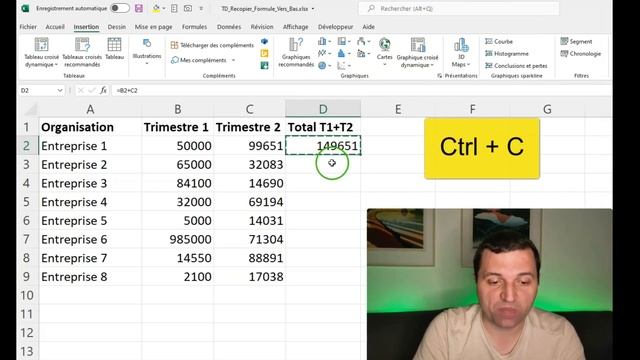Image resolution: width=640 pixels, height=360 pixels.
Task: Select row 5 header
Action: (x=27, y=202)
